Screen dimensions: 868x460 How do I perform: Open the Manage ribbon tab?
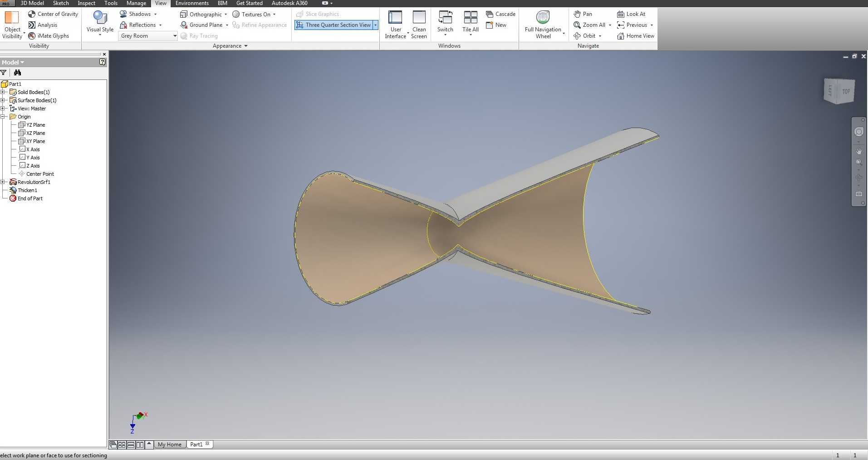coord(136,3)
